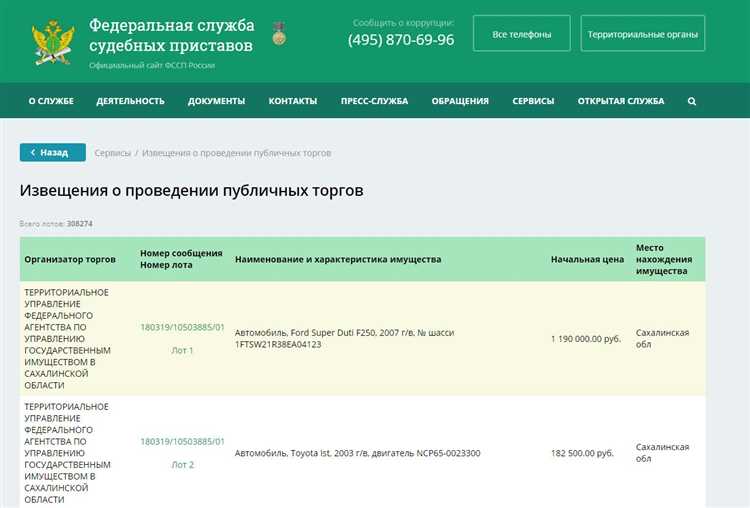Open the ОТКРЫТАЯ СЛУЖБА menu
This screenshot has height=508, width=750.
[621, 101]
